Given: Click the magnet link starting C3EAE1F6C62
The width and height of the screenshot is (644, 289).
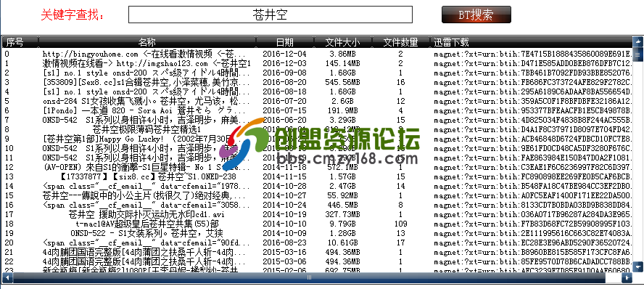Looking at the screenshot, I should [532, 167].
